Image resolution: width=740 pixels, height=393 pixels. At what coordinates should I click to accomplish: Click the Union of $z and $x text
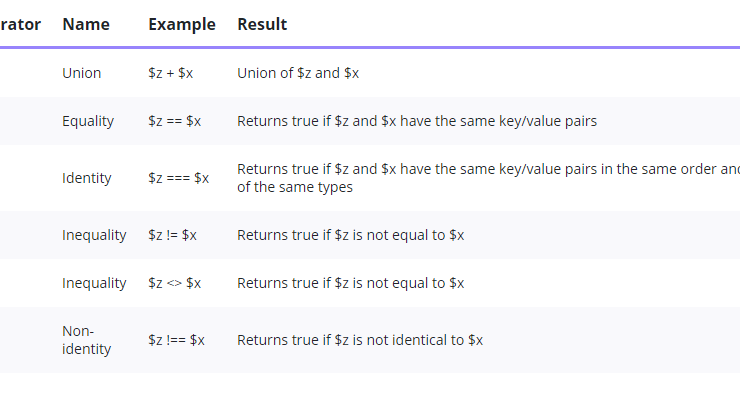click(x=298, y=73)
